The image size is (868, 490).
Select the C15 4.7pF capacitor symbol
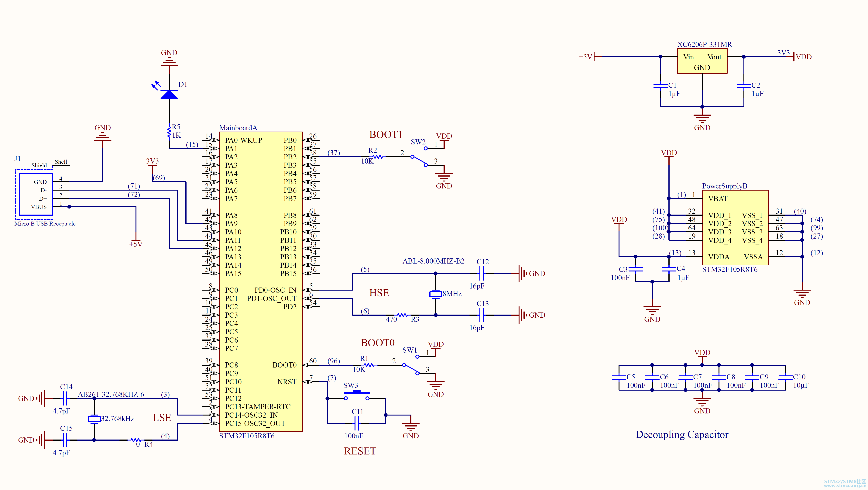point(65,440)
